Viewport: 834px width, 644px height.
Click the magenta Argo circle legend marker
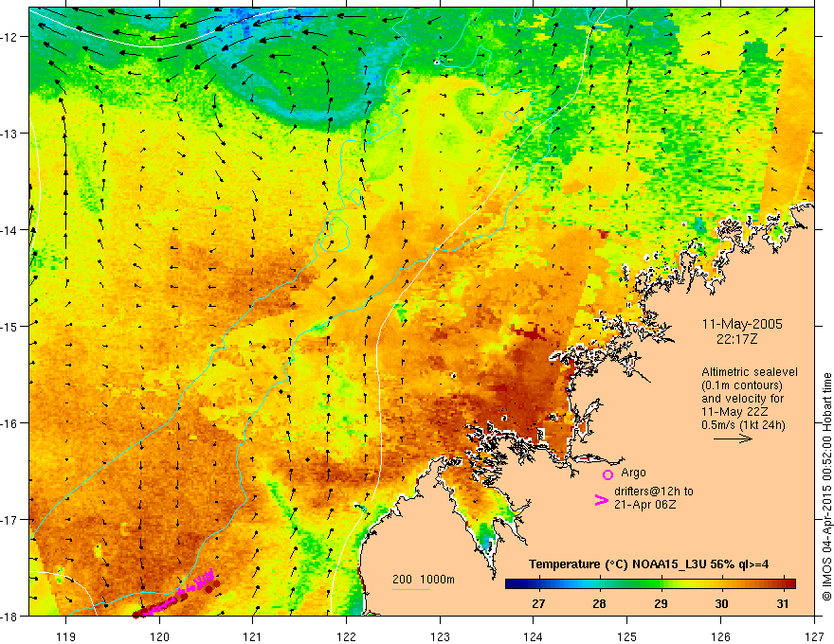(607, 474)
